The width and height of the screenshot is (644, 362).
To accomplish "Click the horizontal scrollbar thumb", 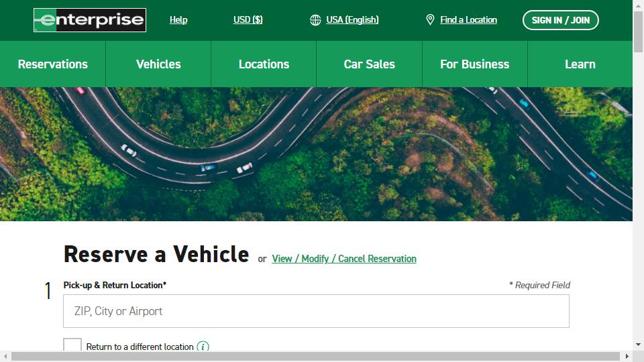I will click(315, 356).
